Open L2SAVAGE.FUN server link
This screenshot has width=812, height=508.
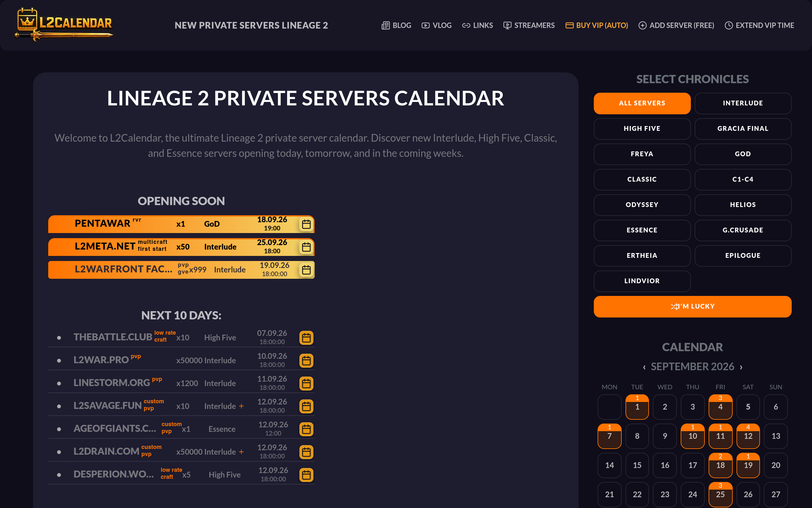[x=108, y=405]
